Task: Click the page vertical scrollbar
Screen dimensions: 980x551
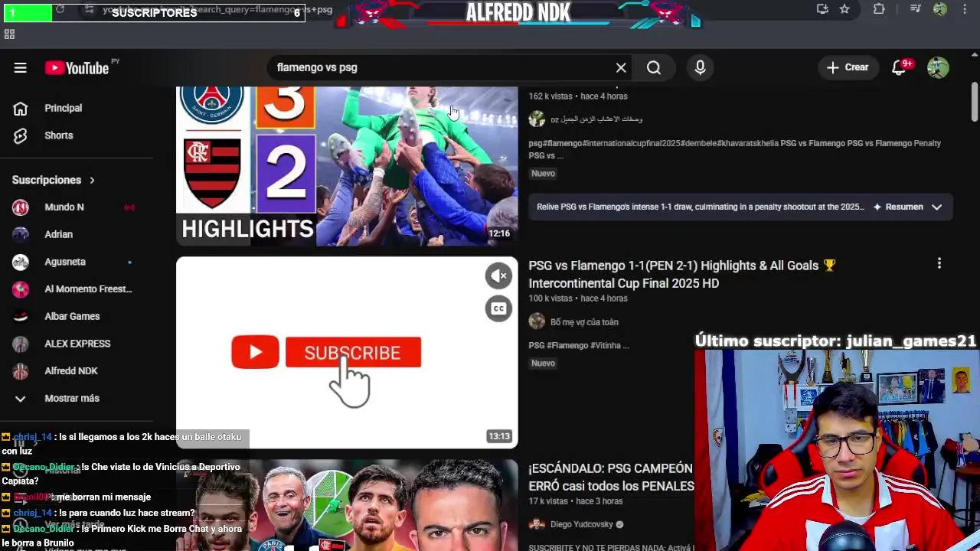Action: 975,103
